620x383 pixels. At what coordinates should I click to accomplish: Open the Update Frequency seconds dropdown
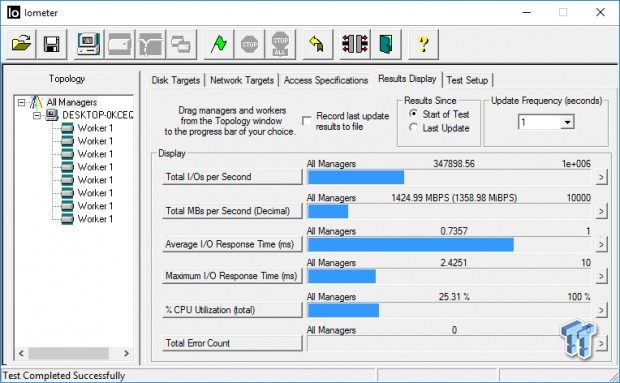pyautogui.click(x=567, y=122)
